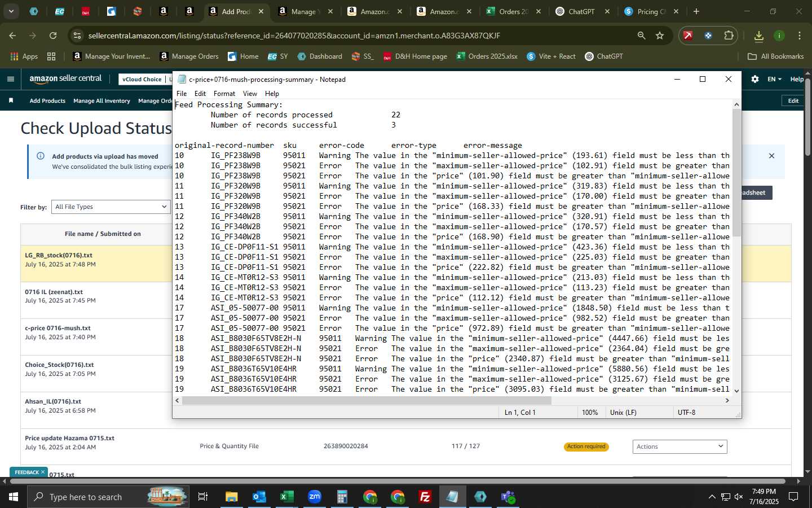Viewport: 812px width, 508px height.
Task: Open Seller Central hamburger menu
Action: tap(11, 79)
